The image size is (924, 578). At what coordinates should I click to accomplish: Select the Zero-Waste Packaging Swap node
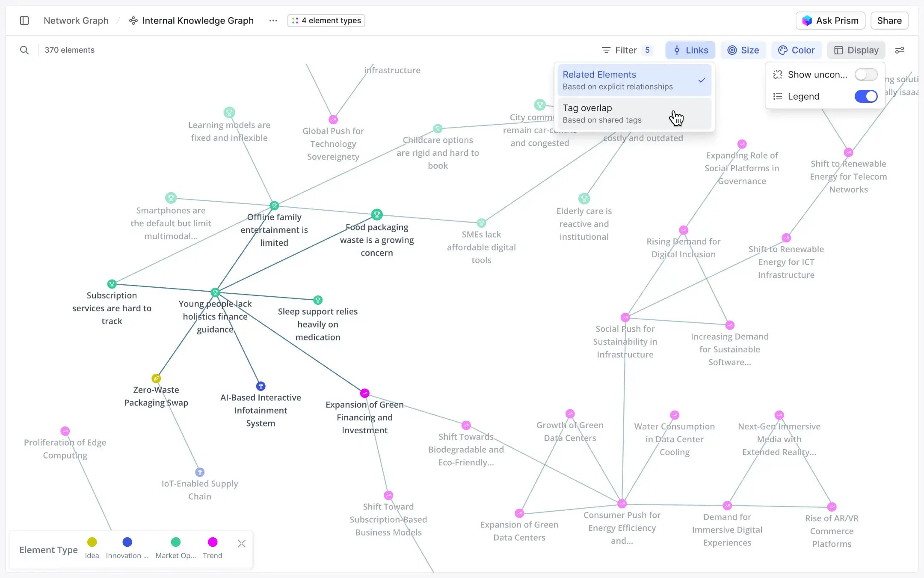pos(156,378)
